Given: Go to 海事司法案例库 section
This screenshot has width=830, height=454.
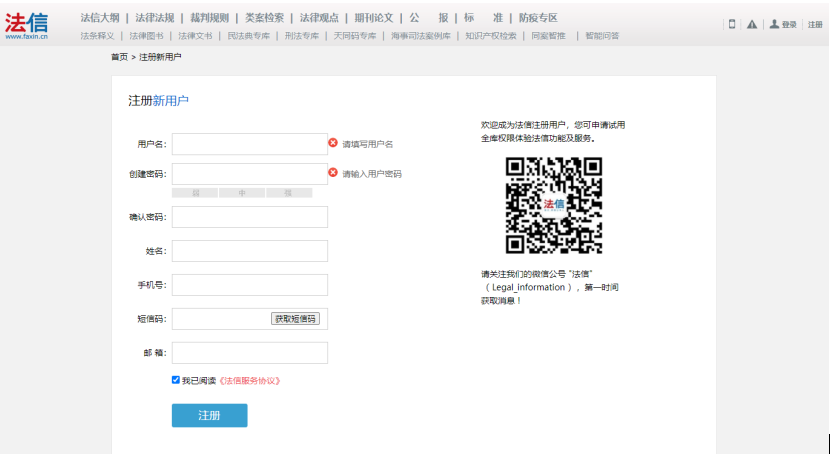Looking at the screenshot, I should (421, 36).
